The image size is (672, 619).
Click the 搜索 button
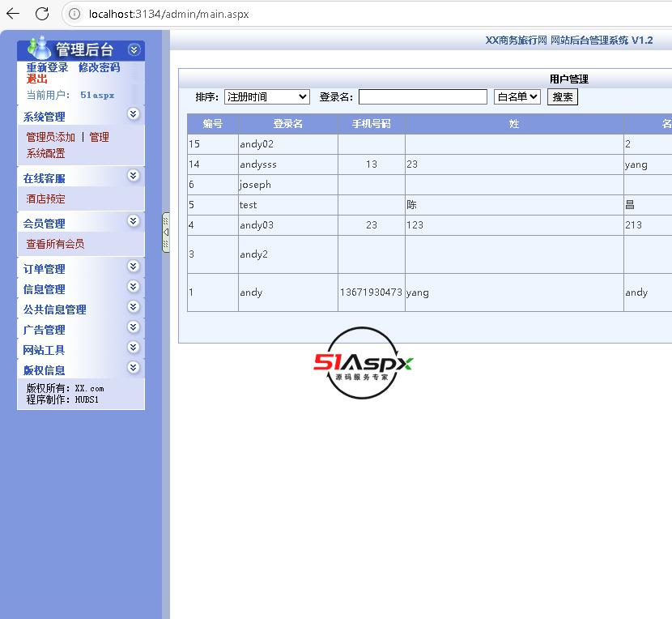tap(562, 97)
